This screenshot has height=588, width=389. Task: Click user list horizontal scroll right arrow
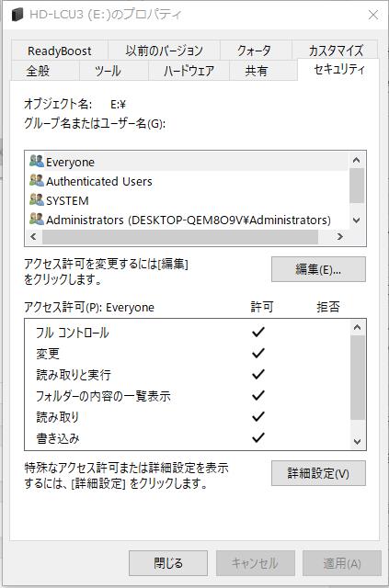340,237
